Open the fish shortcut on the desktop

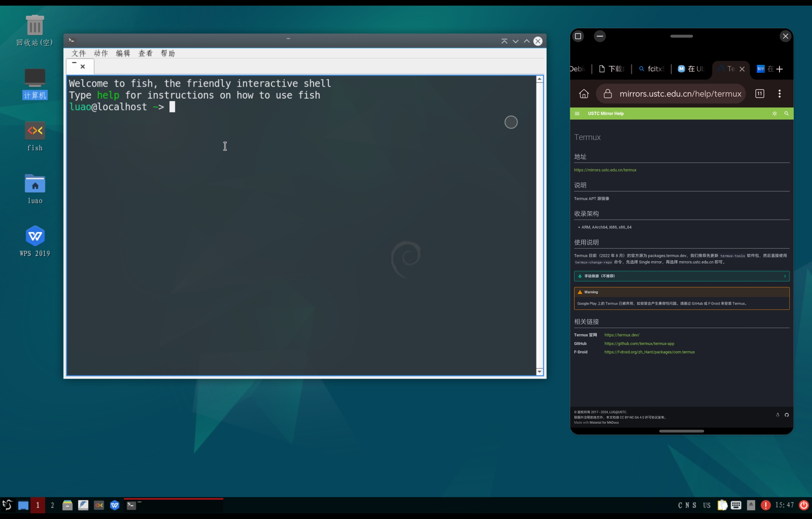[x=35, y=131]
